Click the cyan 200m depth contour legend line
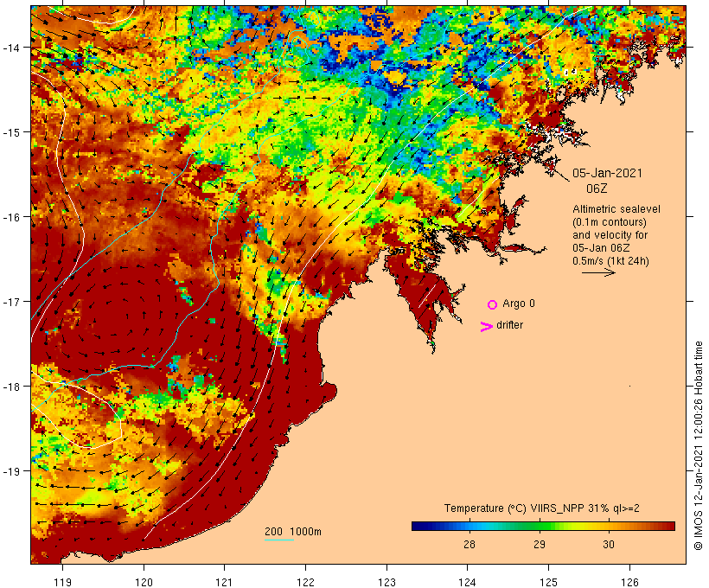 pos(279,540)
